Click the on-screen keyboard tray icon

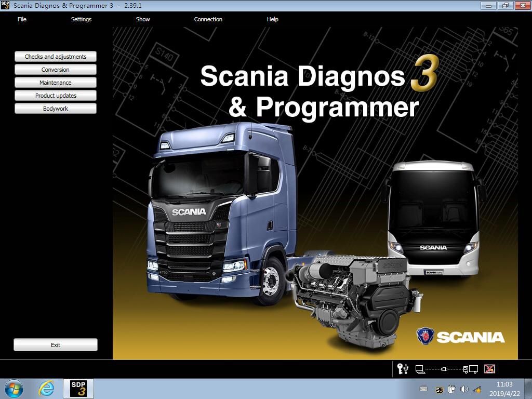(x=423, y=389)
